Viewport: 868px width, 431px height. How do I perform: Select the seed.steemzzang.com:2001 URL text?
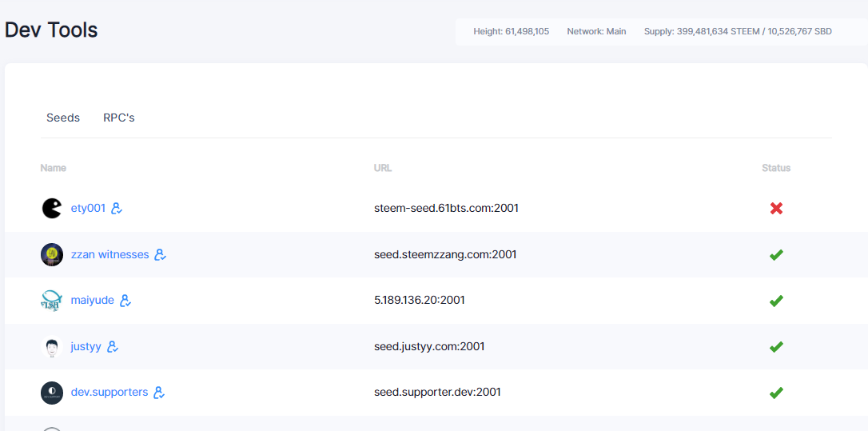pos(446,255)
